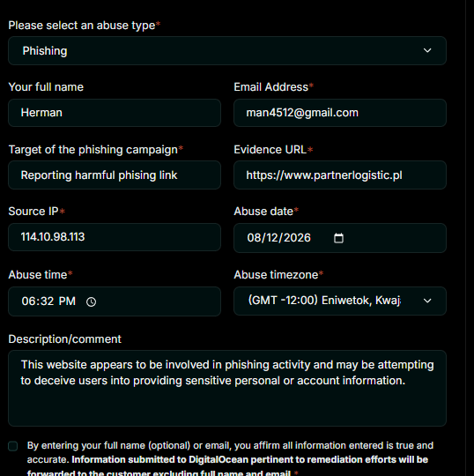Click the Email Address field with man4512@gmail.com
The height and width of the screenshot is (476, 474).
pyautogui.click(x=340, y=113)
